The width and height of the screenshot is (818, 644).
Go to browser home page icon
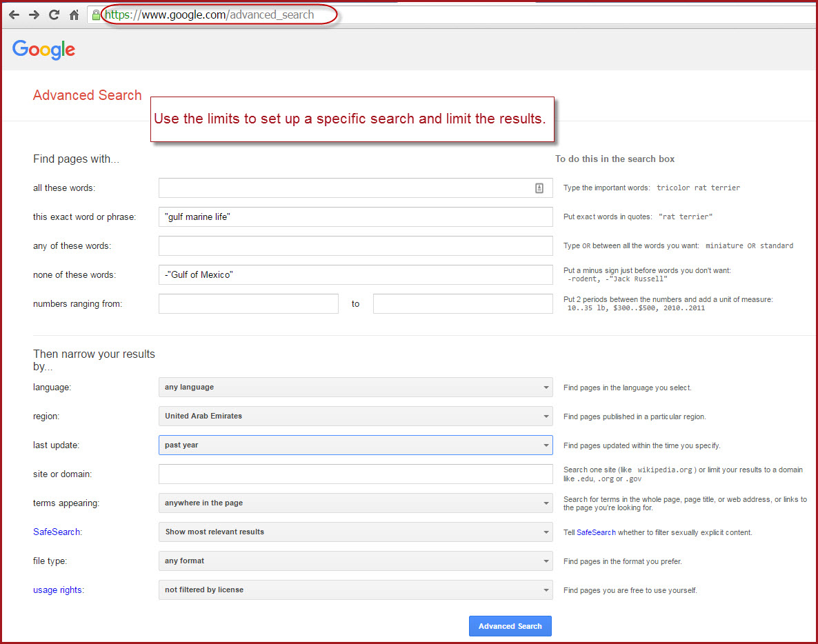(x=74, y=14)
